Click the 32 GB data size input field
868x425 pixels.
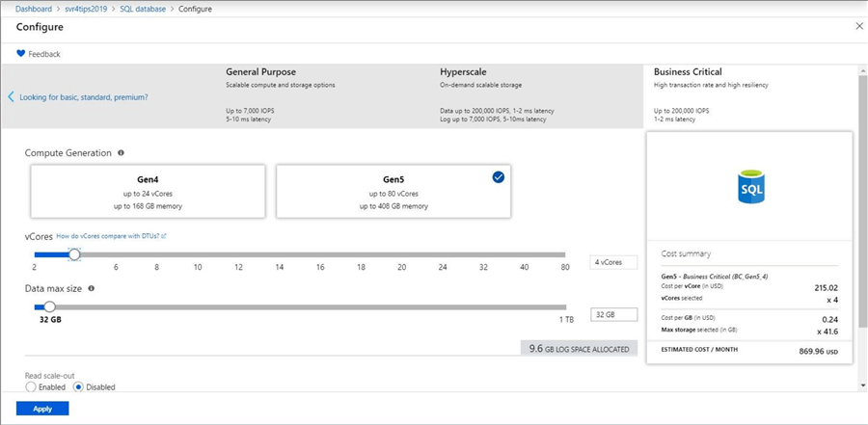coord(613,315)
